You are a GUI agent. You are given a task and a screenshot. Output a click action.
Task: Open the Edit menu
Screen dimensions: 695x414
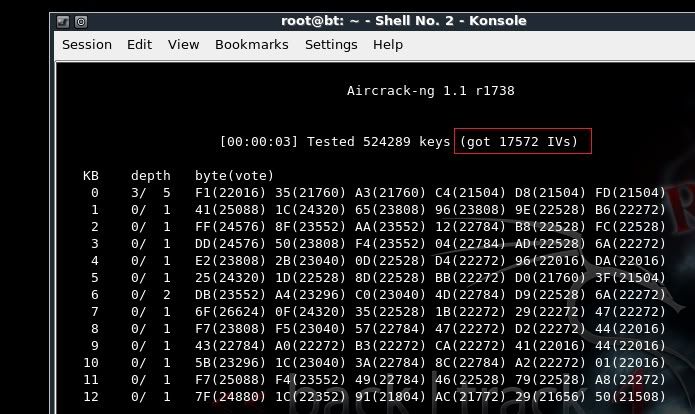coord(139,45)
